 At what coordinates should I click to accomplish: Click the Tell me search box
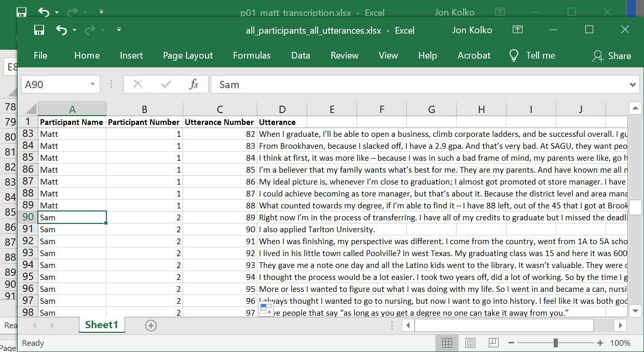(x=531, y=55)
